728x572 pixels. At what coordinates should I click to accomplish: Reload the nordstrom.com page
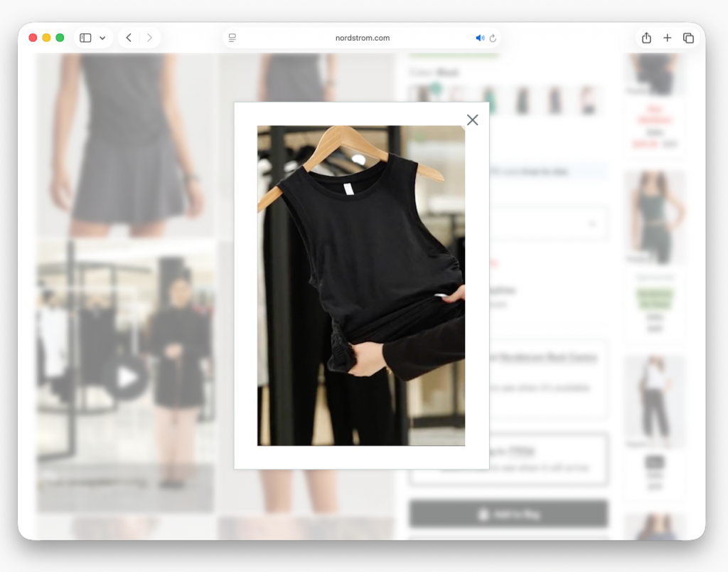[x=493, y=38]
